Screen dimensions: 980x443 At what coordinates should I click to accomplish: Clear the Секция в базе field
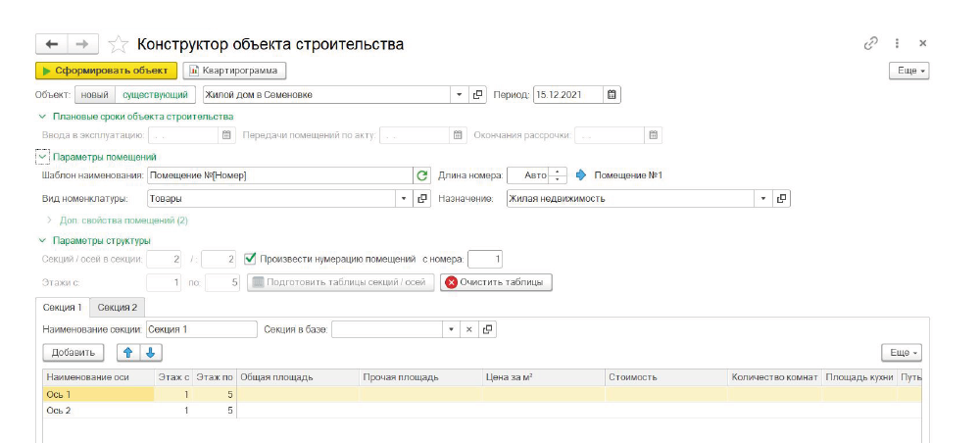(468, 329)
